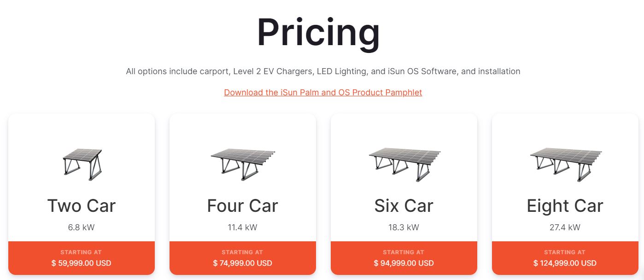Viewport: 644px width, 280px height.
Task: Open the iSun Palm Product Pamphlet link
Action: (323, 92)
